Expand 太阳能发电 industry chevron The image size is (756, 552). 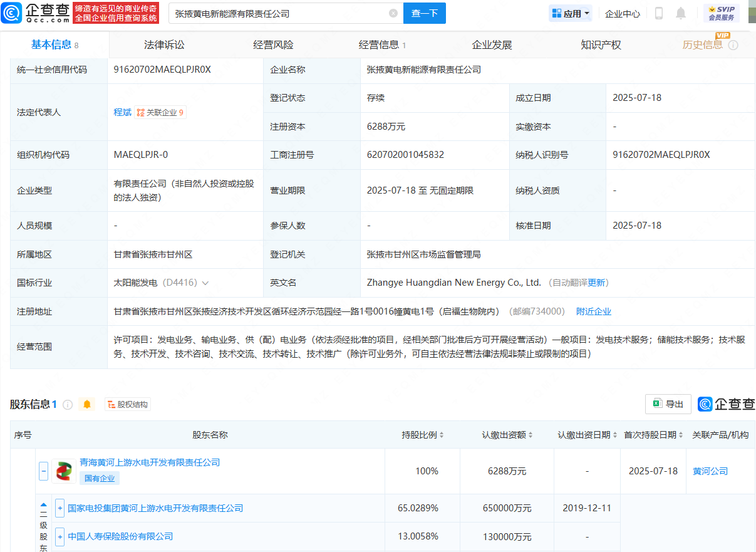point(205,283)
